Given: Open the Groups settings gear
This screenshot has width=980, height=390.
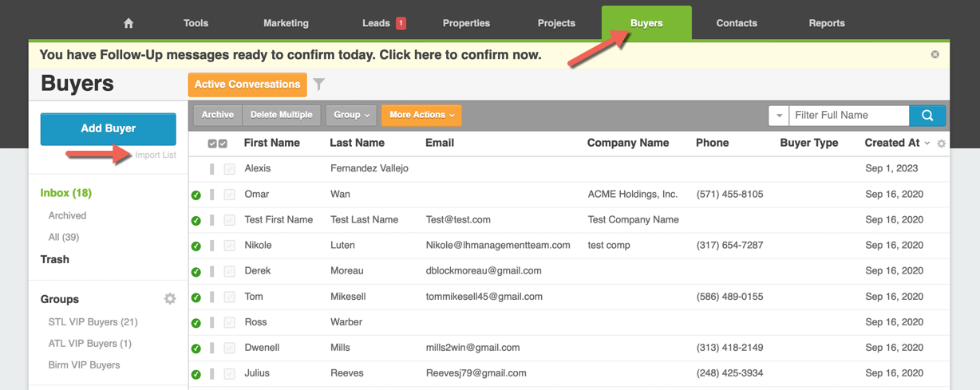Looking at the screenshot, I should [x=170, y=298].
